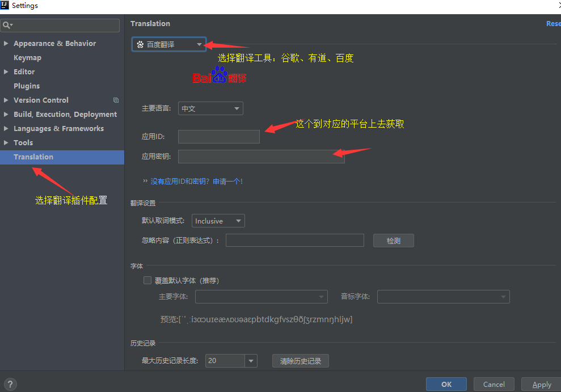
Task: Click the Reset link at top right
Action: 554,24
